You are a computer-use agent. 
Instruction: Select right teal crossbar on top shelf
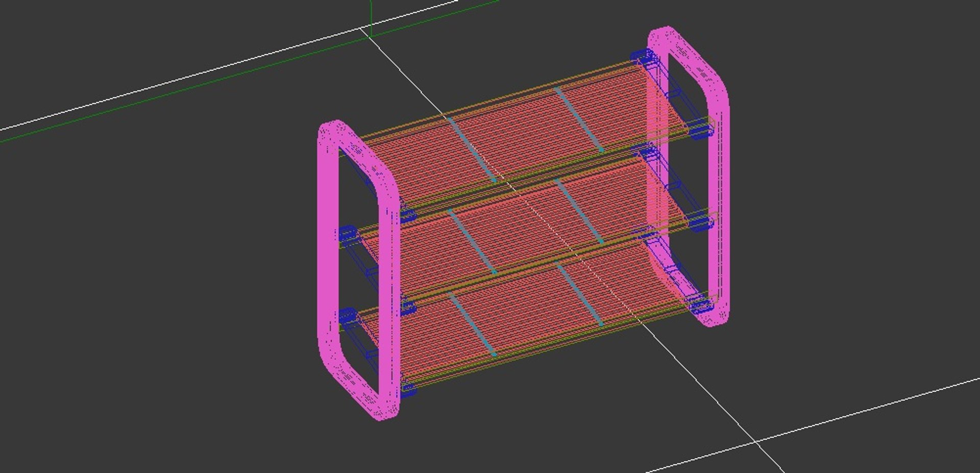(579, 120)
